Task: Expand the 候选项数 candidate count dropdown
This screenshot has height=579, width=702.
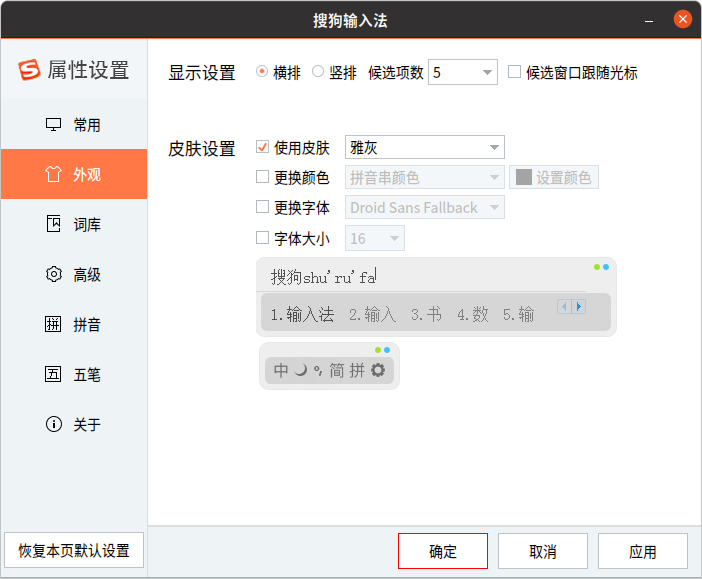Action: (x=486, y=72)
